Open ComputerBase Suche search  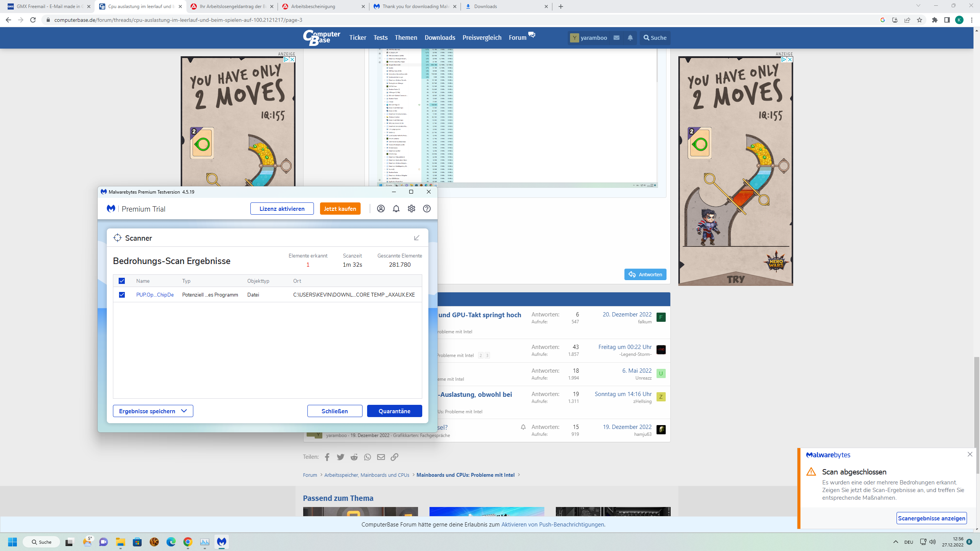[x=655, y=37]
